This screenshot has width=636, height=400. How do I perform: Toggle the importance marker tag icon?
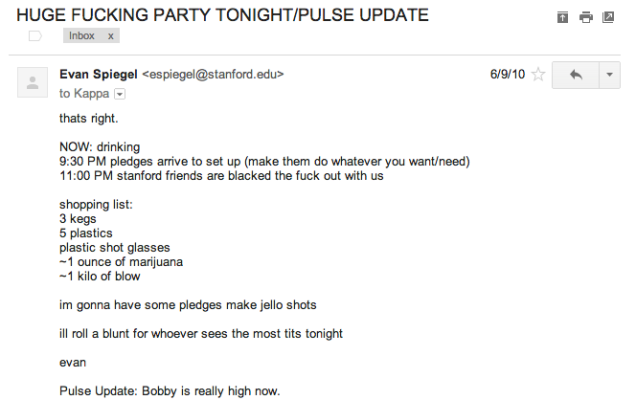[35, 36]
